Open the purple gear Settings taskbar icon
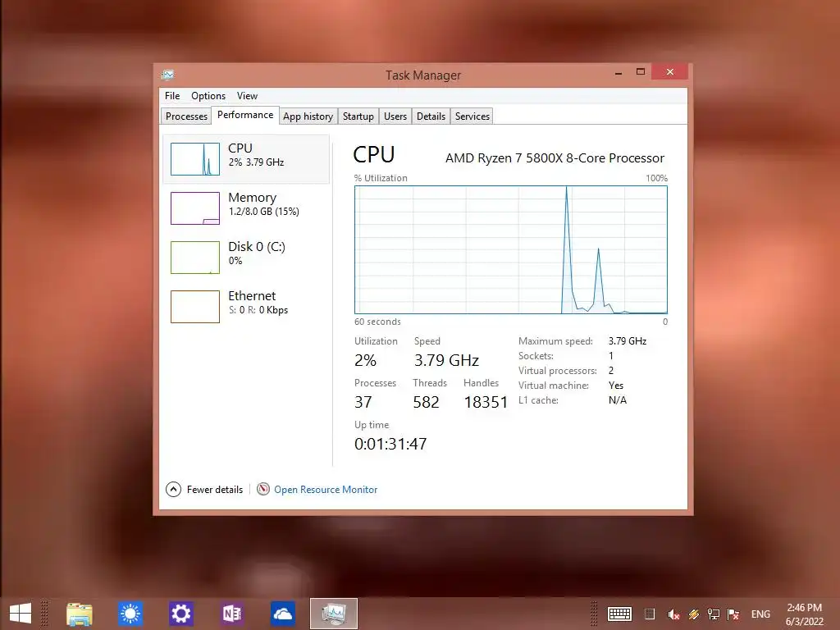This screenshot has height=630, width=840. (180, 614)
